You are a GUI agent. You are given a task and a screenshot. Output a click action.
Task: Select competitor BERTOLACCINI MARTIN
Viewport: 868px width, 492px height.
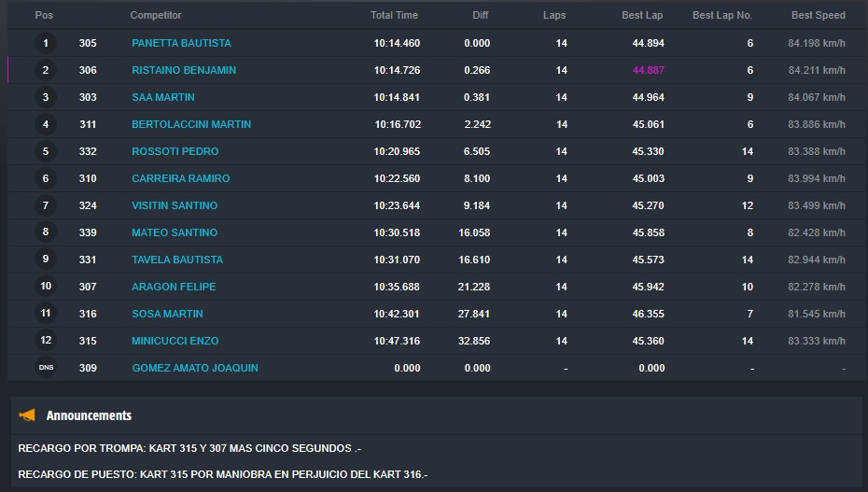click(191, 124)
